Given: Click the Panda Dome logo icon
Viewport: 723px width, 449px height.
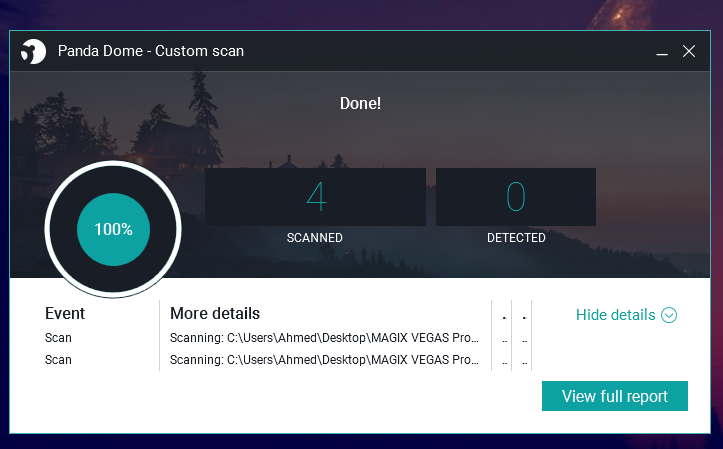Looking at the screenshot, I should [x=34, y=51].
